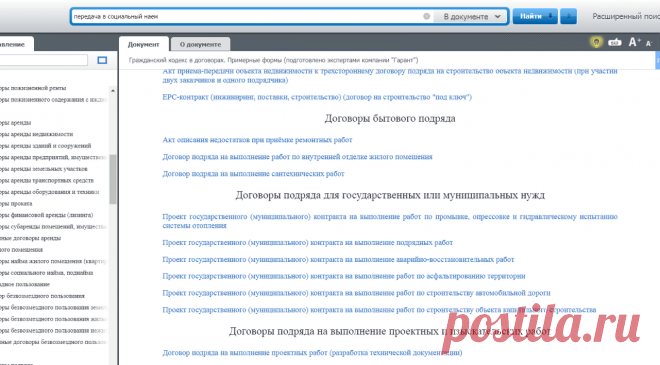Select the 'договоры аренды' contents item below субаренды
The width and height of the screenshot is (660, 365).
[30, 238]
